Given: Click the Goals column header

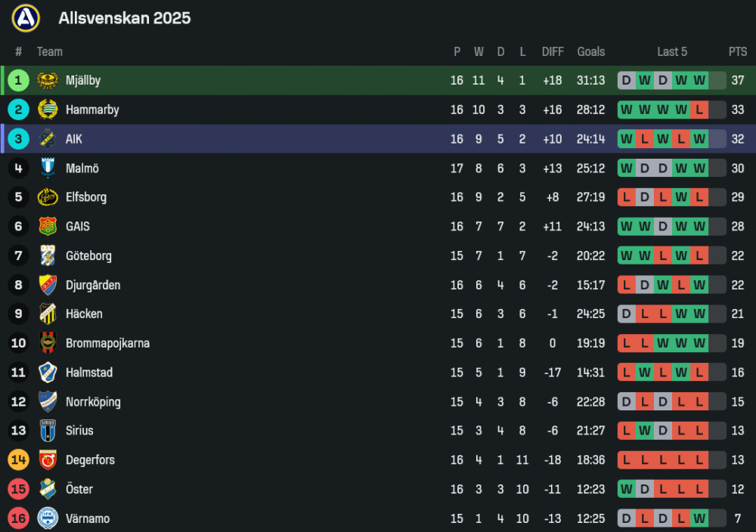Looking at the screenshot, I should point(590,51).
